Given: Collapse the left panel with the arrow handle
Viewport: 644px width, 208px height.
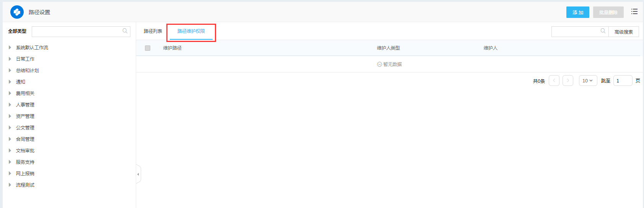Looking at the screenshot, I should [x=138, y=174].
